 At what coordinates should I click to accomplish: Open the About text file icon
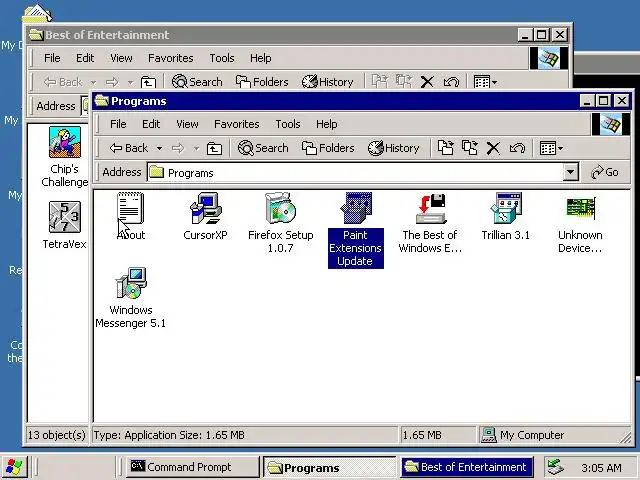coord(131,208)
